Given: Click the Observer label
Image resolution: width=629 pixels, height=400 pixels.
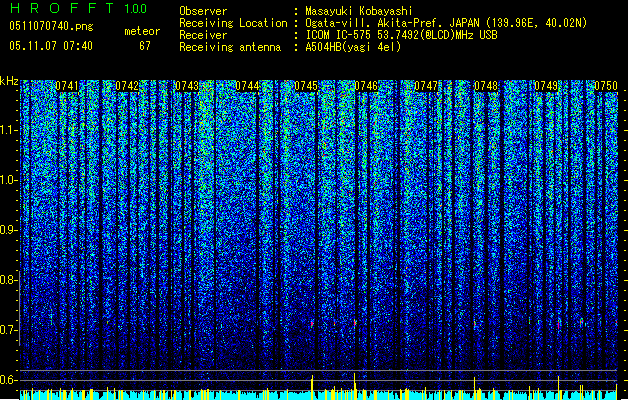Looking at the screenshot, I should [x=203, y=11].
